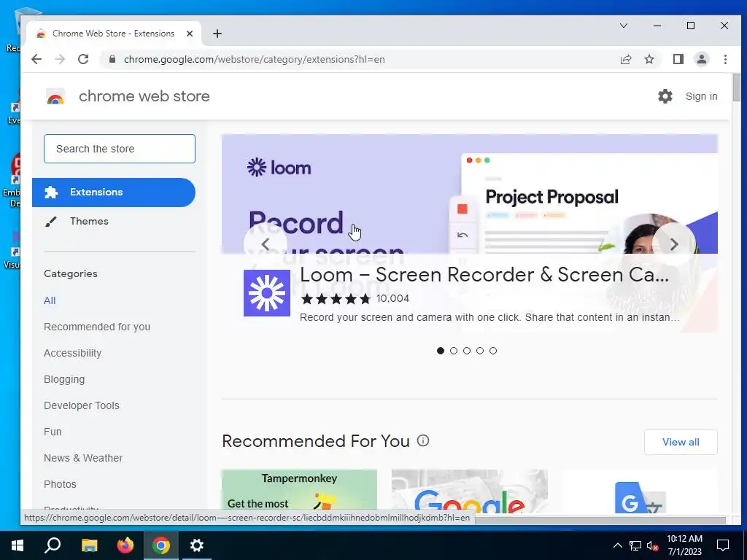The height and width of the screenshot is (560, 747).
Task: Open web store settings gear
Action: click(x=665, y=96)
